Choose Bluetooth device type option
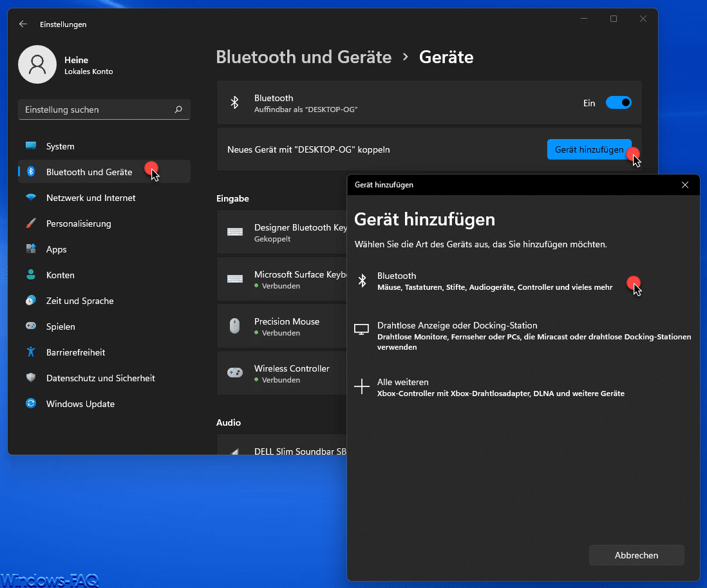The height and width of the screenshot is (588, 707). (523, 281)
